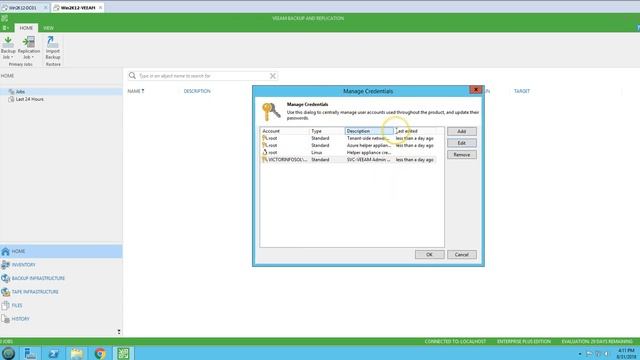This screenshot has height=360, width=640.
Task: Select root account with Azure helper description
Action: pos(348,145)
